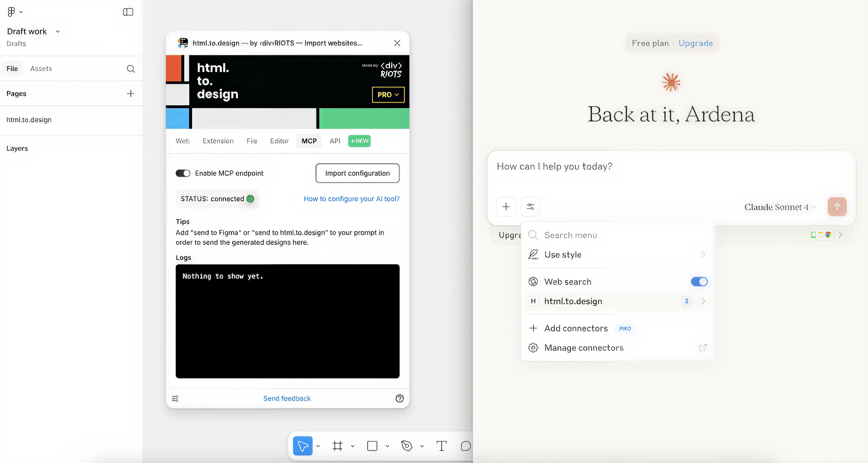The height and width of the screenshot is (463, 868).
Task: Open the PRO plan dropdown
Action: [388, 95]
